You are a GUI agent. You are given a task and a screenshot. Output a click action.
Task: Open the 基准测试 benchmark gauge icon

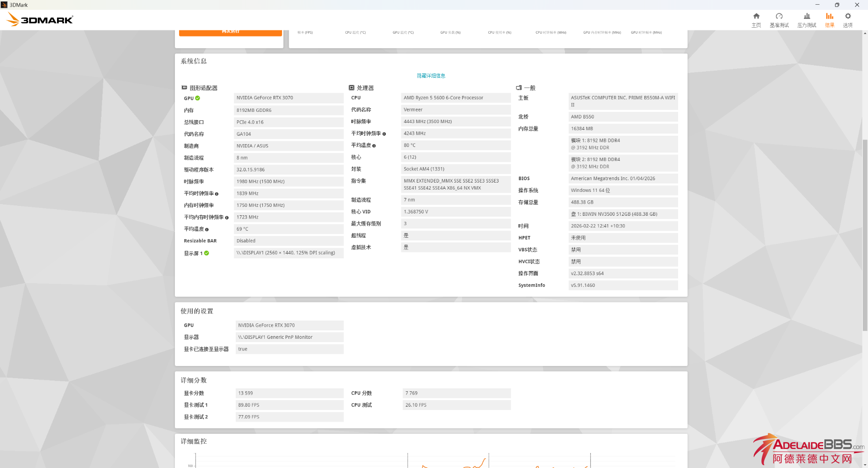pyautogui.click(x=779, y=20)
